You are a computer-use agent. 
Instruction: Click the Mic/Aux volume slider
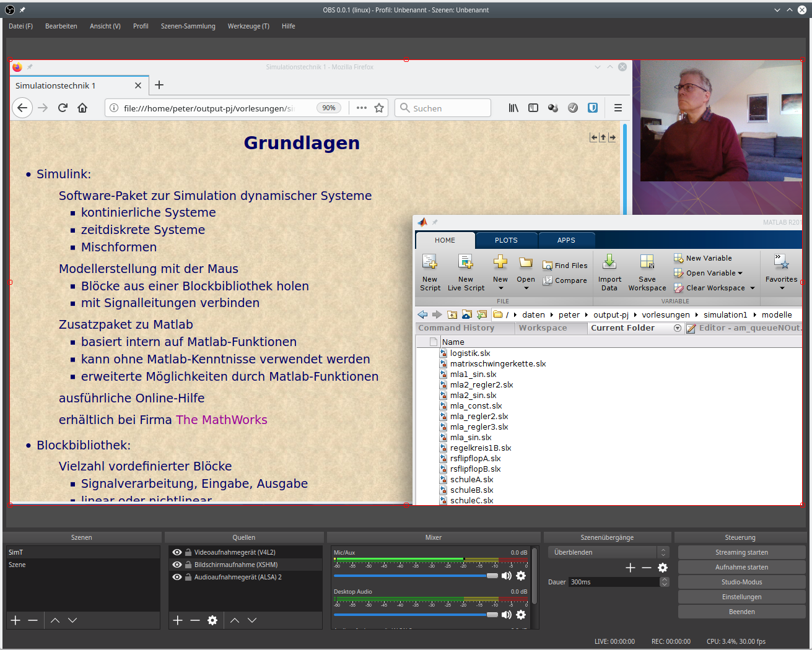point(415,576)
